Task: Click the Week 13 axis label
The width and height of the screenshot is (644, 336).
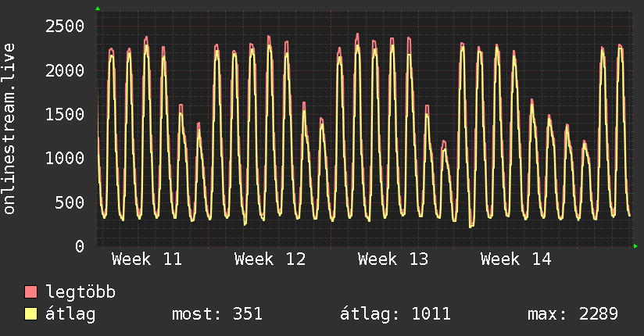Action: click(393, 259)
